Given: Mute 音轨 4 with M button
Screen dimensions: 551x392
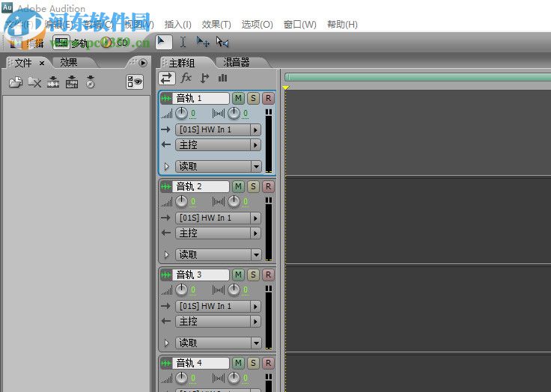Looking at the screenshot, I should pyautogui.click(x=238, y=363).
